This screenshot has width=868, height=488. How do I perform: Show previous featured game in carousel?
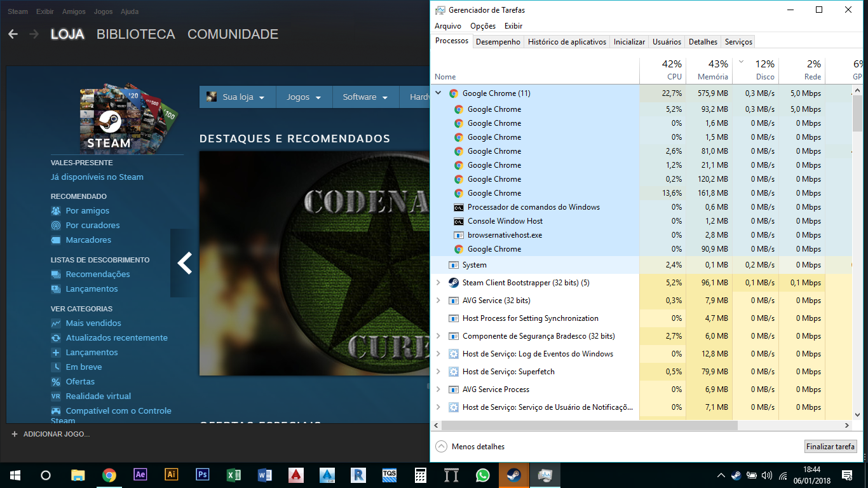coord(184,263)
